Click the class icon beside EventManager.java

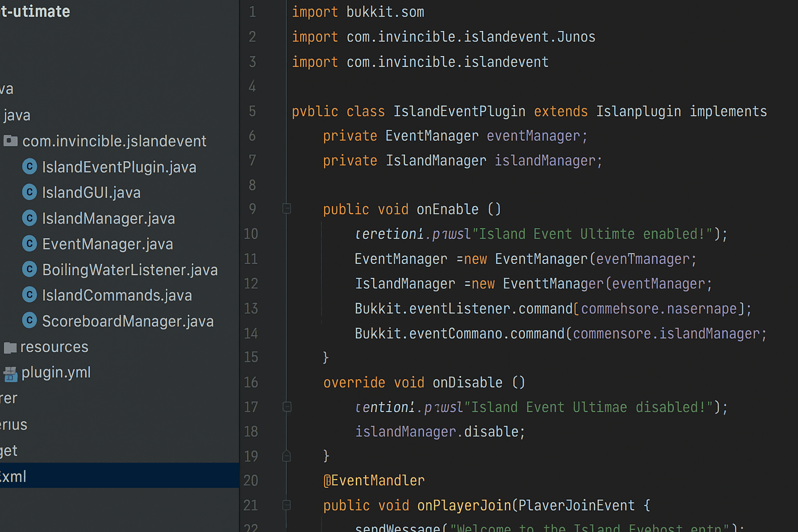tap(30, 244)
